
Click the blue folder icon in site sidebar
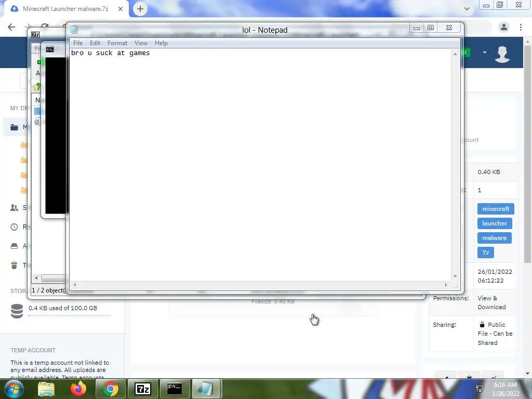(x=14, y=127)
